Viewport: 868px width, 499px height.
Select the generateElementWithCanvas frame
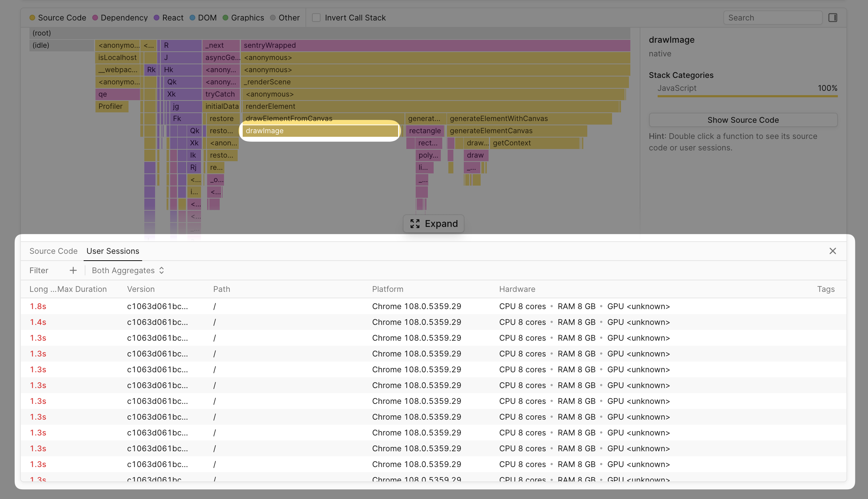point(529,118)
